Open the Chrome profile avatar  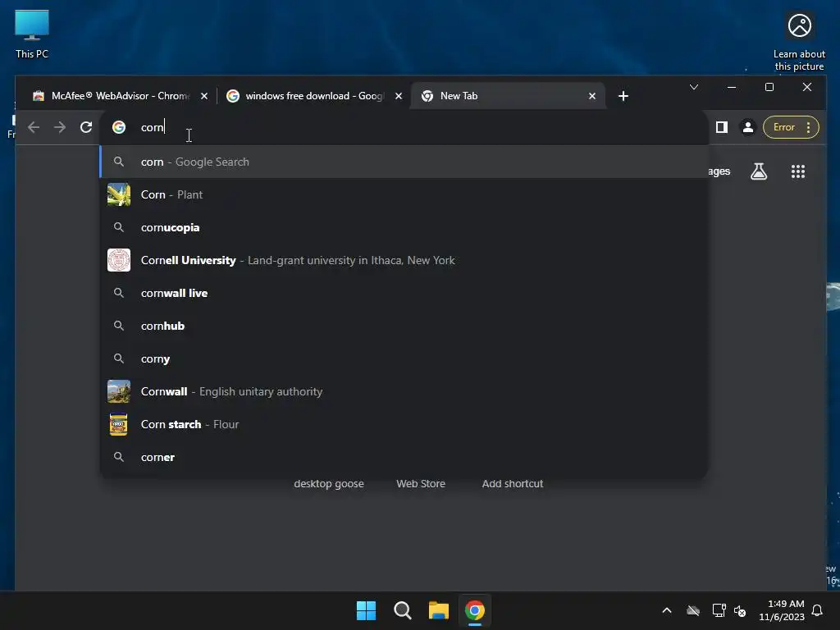[748, 127]
